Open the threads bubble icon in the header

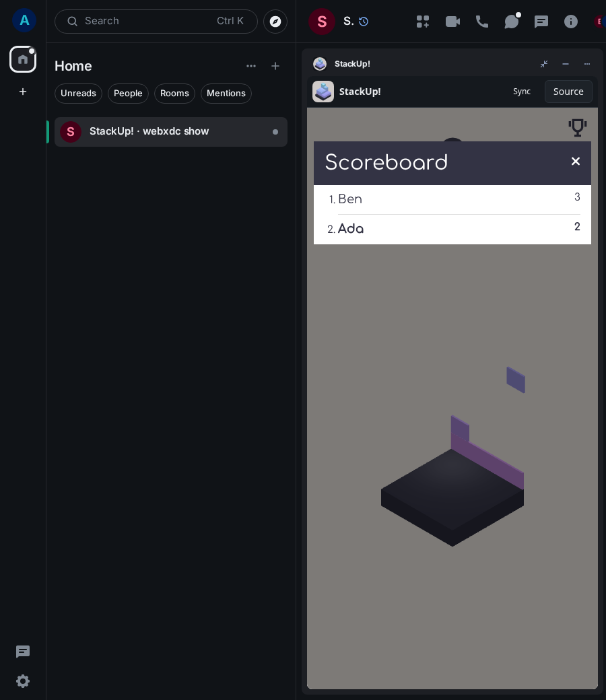(512, 21)
